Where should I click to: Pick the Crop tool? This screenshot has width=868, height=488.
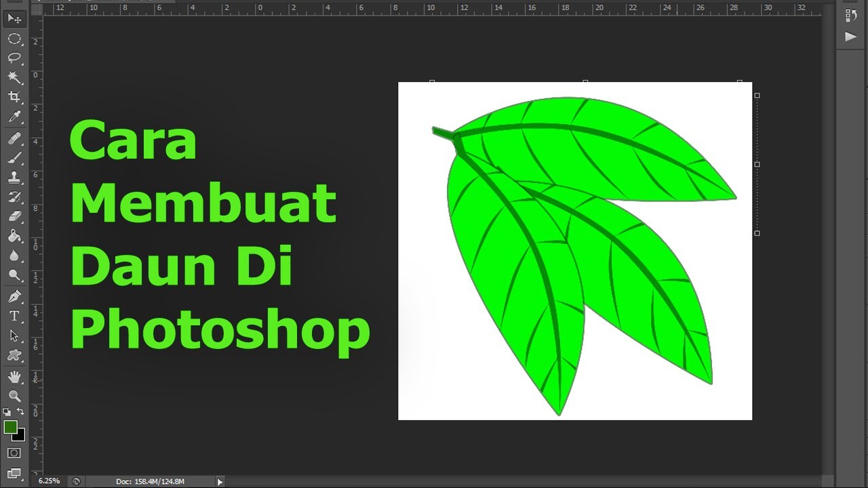pos(14,97)
